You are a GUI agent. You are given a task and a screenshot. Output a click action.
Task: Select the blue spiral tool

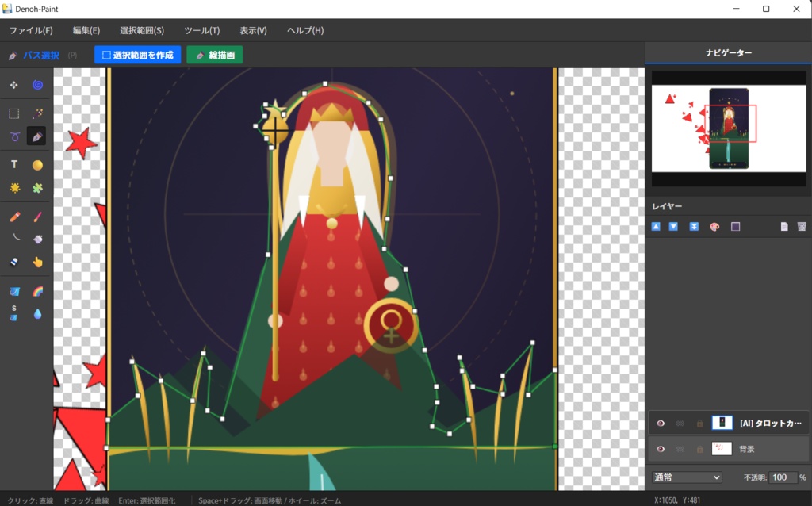[x=37, y=85]
